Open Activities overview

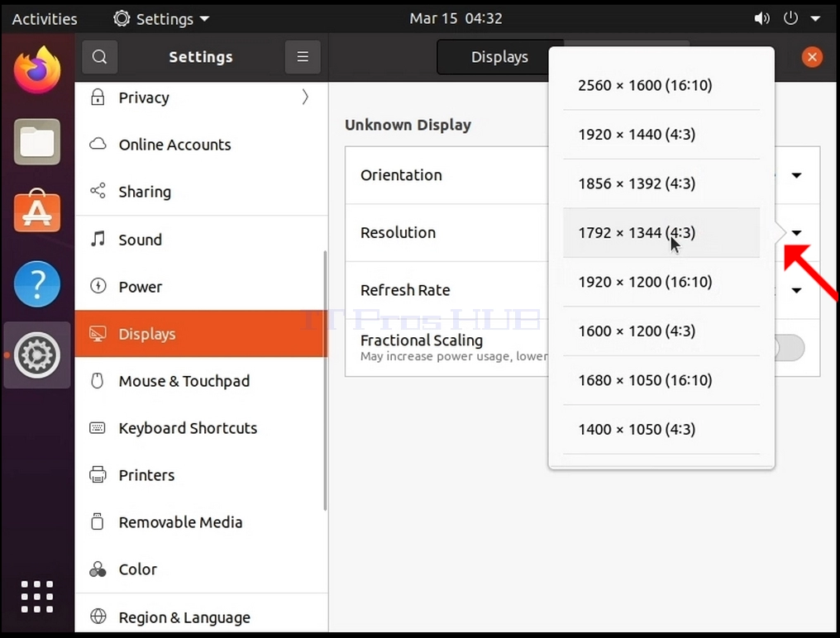click(45, 19)
